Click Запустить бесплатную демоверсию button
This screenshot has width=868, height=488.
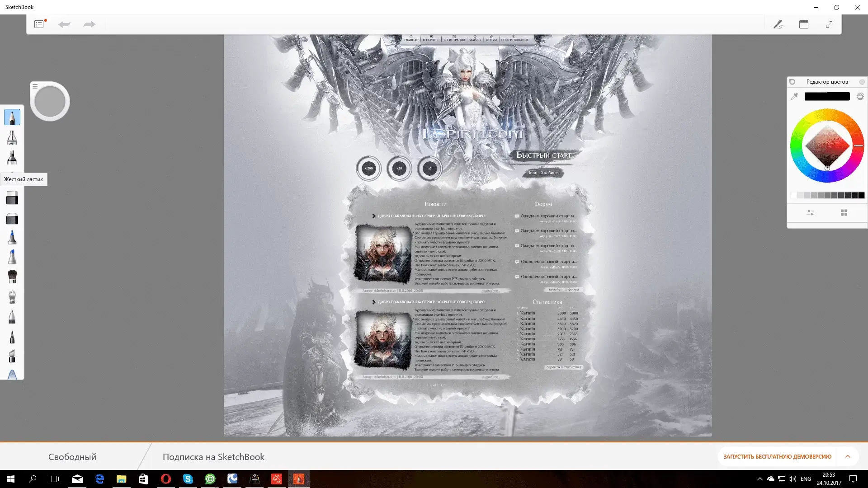point(777,457)
